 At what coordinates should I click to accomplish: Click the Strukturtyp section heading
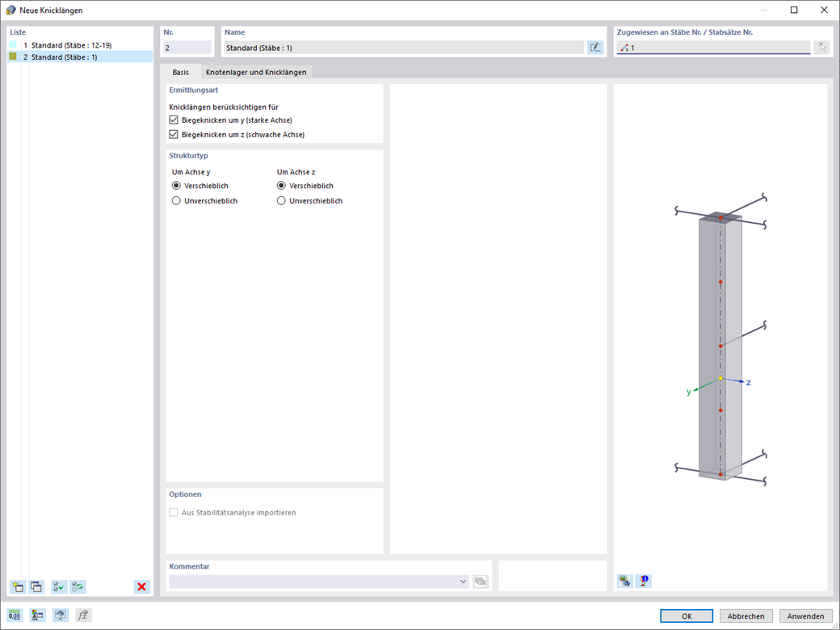click(x=188, y=155)
